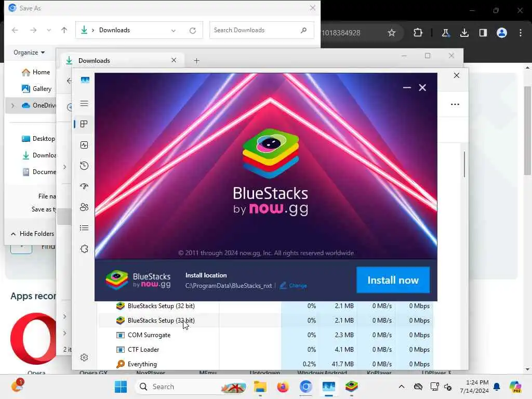Open Chrome Labs flask icon

click(x=445, y=33)
